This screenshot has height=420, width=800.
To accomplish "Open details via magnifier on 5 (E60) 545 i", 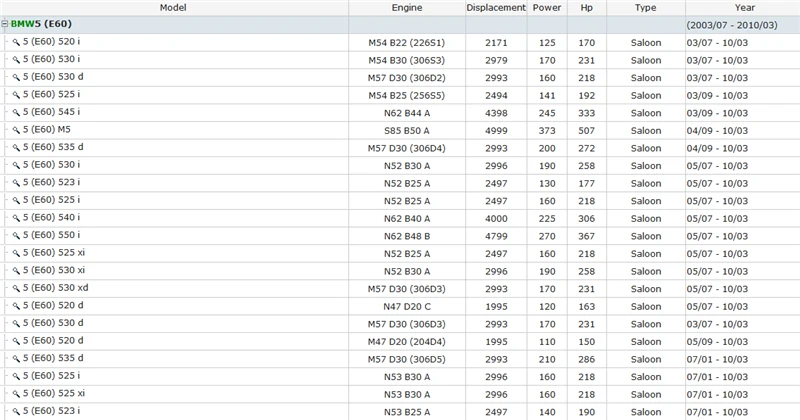I will click(x=16, y=113).
